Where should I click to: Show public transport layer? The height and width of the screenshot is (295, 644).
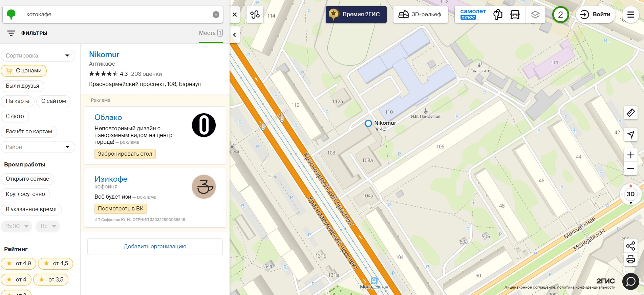tap(515, 15)
